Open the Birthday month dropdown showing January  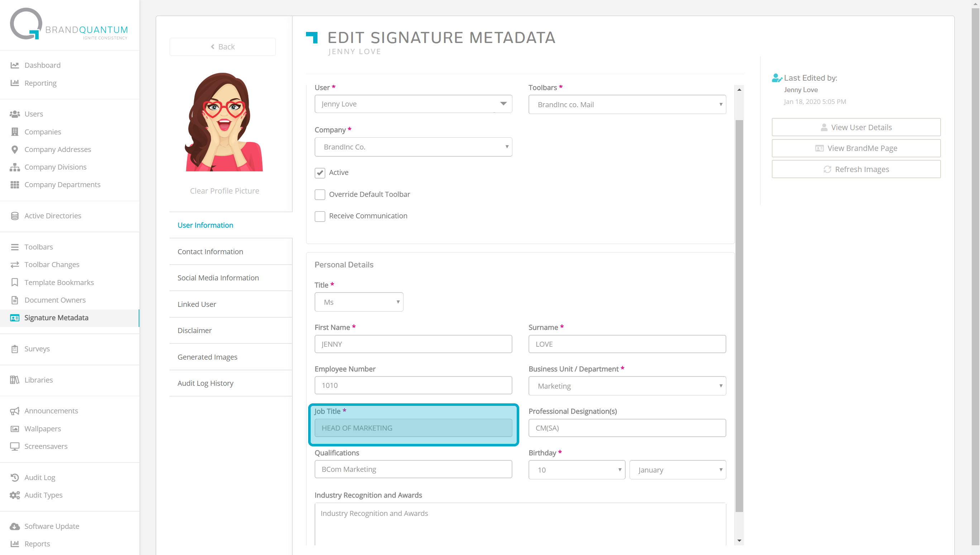pyautogui.click(x=678, y=470)
